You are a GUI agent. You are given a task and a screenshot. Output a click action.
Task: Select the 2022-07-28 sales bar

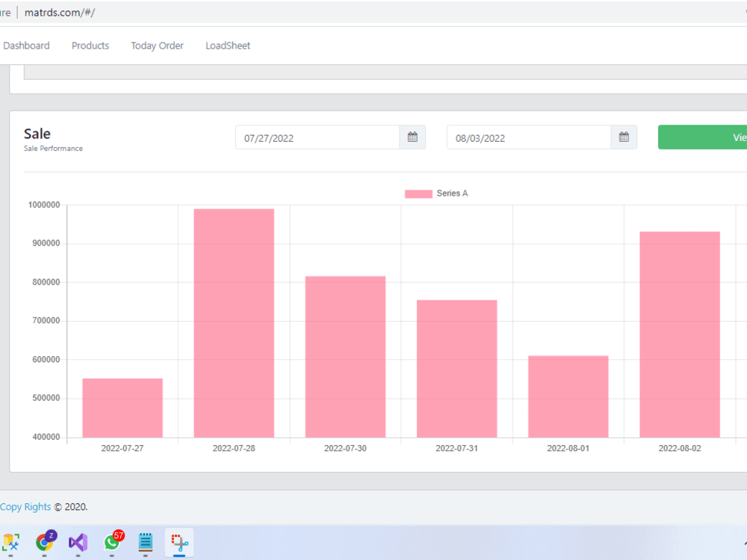234,323
